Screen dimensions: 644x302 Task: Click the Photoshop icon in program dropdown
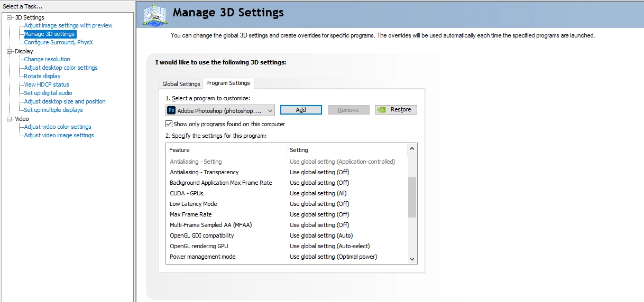pyautogui.click(x=171, y=110)
